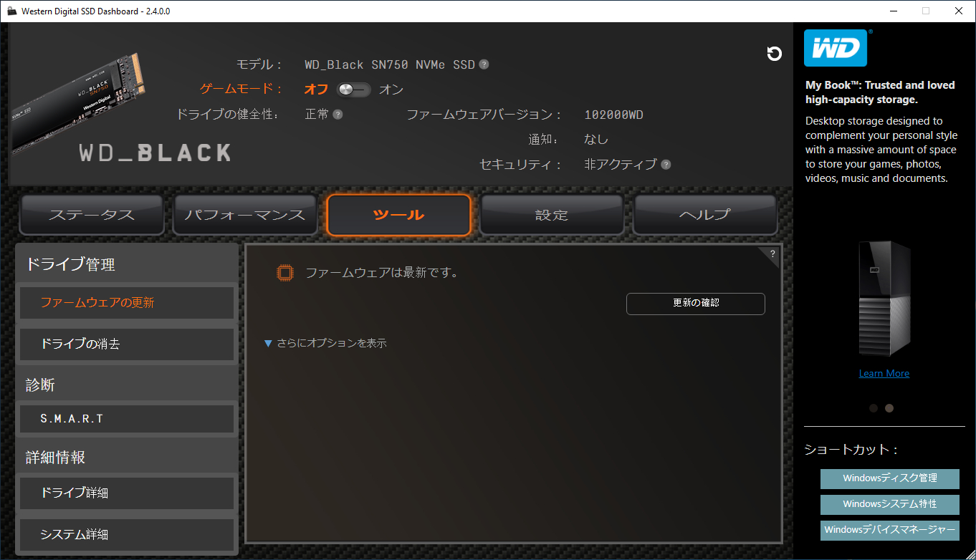976x560 pixels.
Task: Expand さらにオプションを表示
Action: [x=325, y=343]
